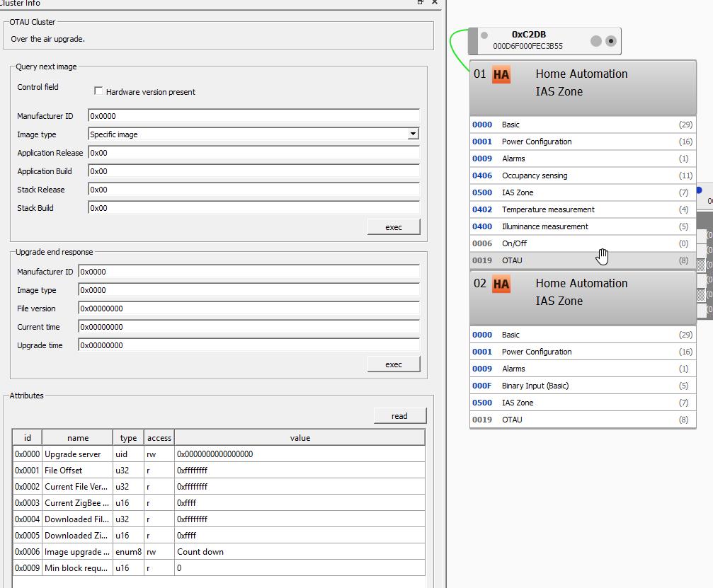Select the Downloaded Zi... attribute row
The height and width of the screenshot is (588, 713).
[x=219, y=536]
